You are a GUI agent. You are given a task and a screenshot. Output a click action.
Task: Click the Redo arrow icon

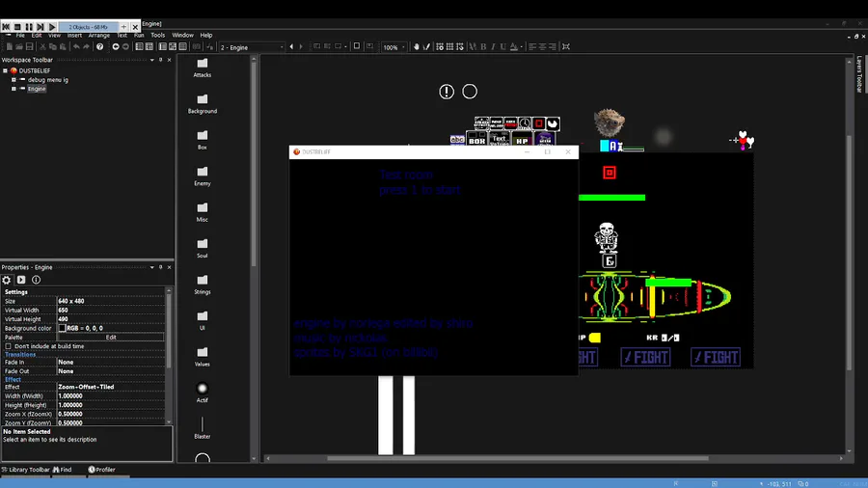coord(86,47)
